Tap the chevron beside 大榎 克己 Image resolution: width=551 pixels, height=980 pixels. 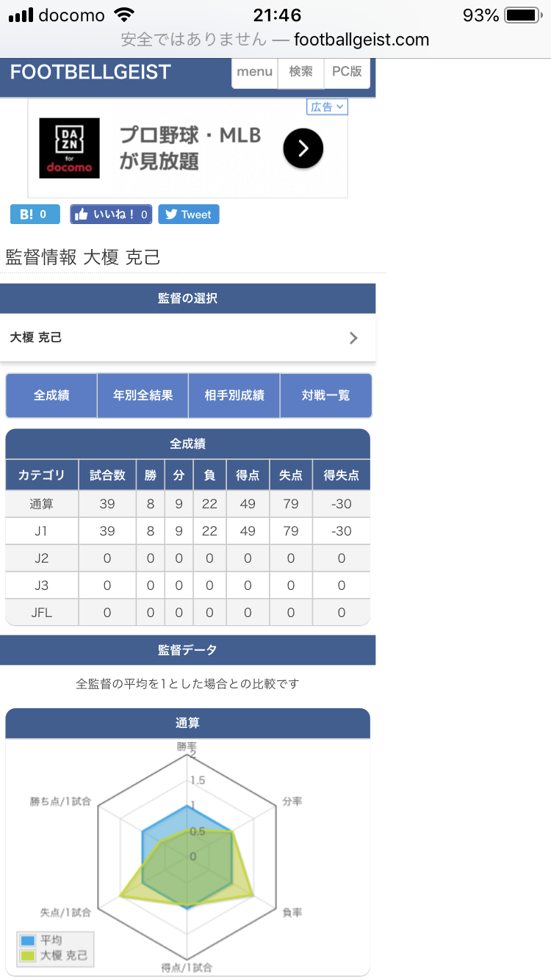tap(353, 338)
